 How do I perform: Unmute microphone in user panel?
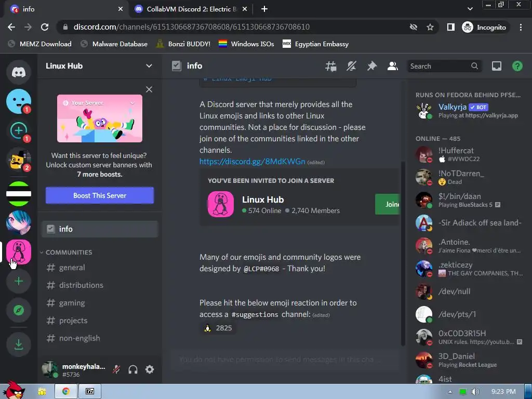coord(116,369)
